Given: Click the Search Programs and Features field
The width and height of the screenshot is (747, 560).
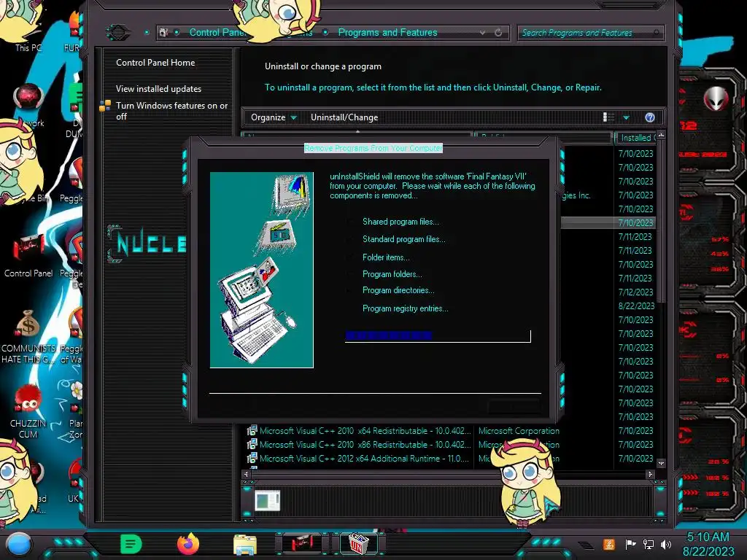Looking at the screenshot, I should 591,33.
